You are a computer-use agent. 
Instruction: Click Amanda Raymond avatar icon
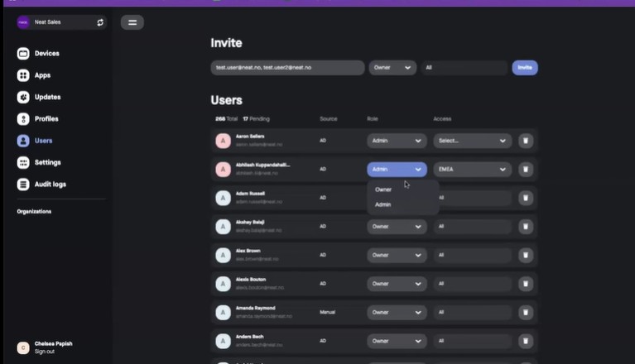tap(224, 313)
